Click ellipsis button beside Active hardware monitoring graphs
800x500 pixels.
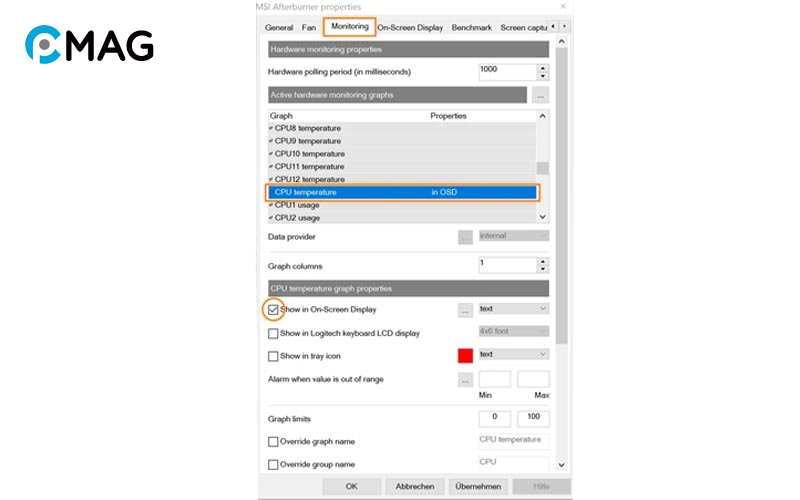(541, 95)
